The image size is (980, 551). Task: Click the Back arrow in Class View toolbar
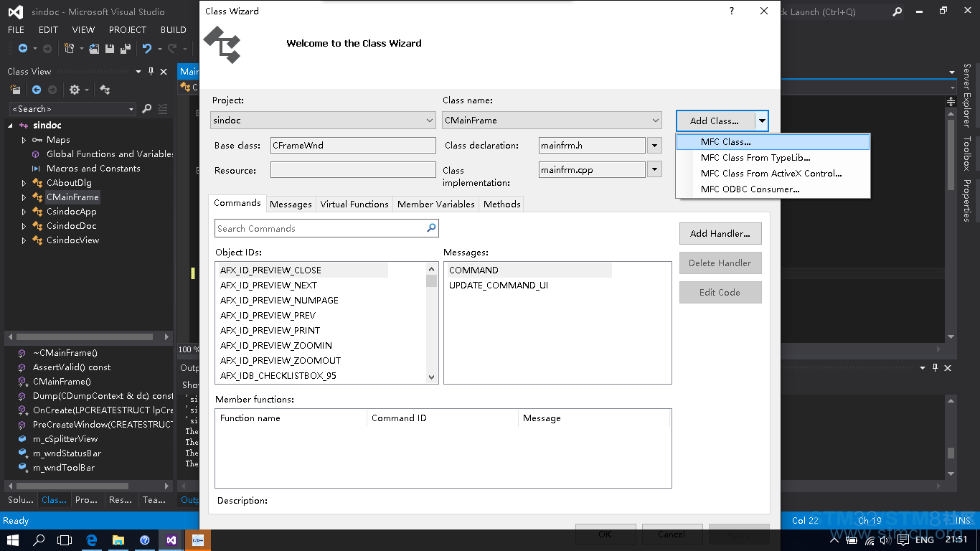click(37, 90)
